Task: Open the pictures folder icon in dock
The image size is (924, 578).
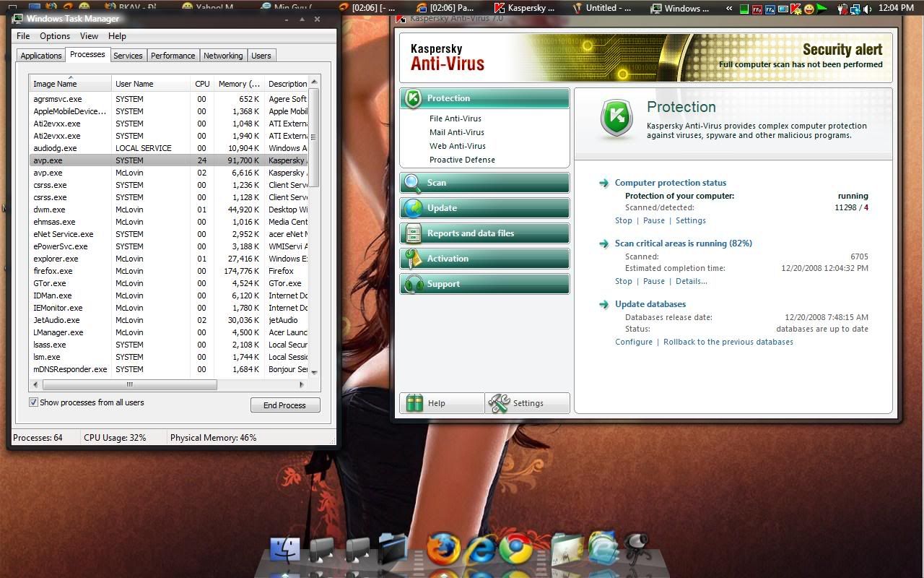Action: [x=567, y=549]
